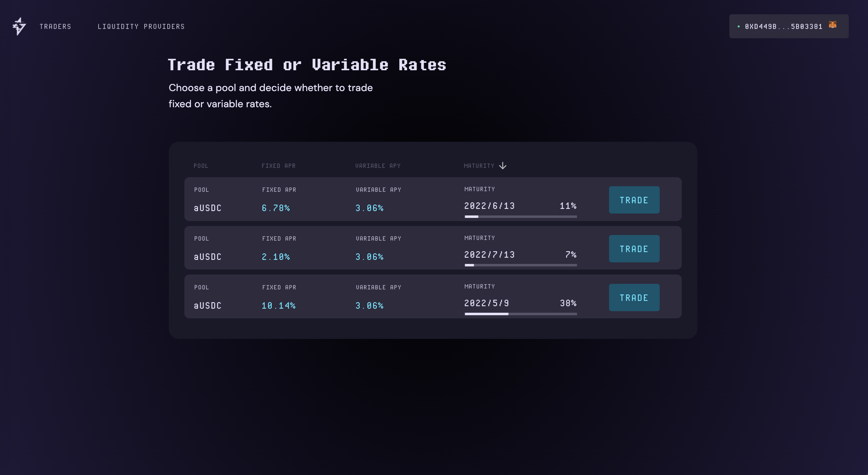The width and height of the screenshot is (868, 475).
Task: Click the 2.10% fixed APR value
Action: click(276, 257)
